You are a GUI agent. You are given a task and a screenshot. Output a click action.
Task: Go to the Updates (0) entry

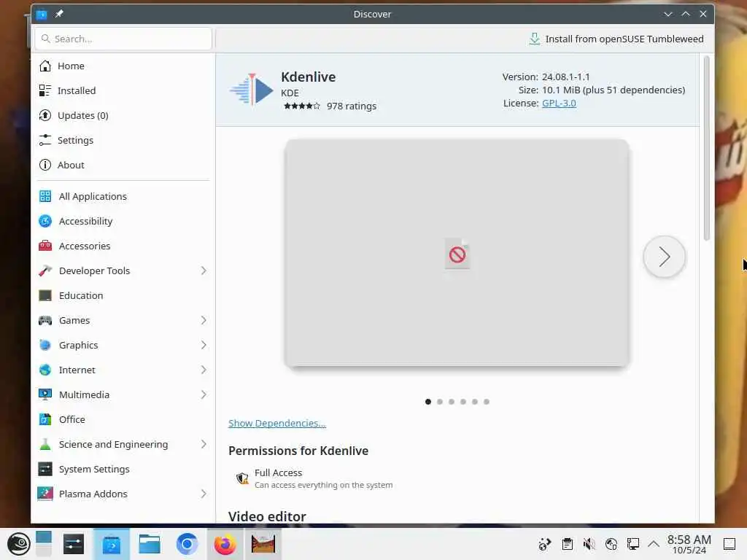[123, 115]
